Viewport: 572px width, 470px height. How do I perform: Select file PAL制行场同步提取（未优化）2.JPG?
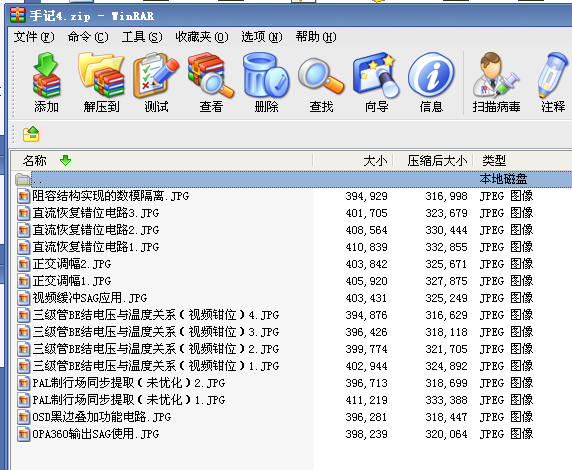pos(129,383)
